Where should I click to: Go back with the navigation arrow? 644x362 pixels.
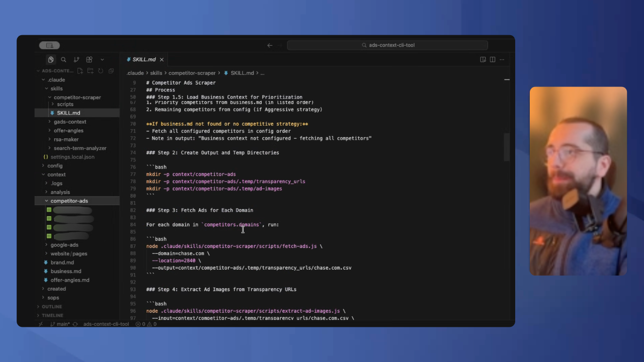click(270, 45)
